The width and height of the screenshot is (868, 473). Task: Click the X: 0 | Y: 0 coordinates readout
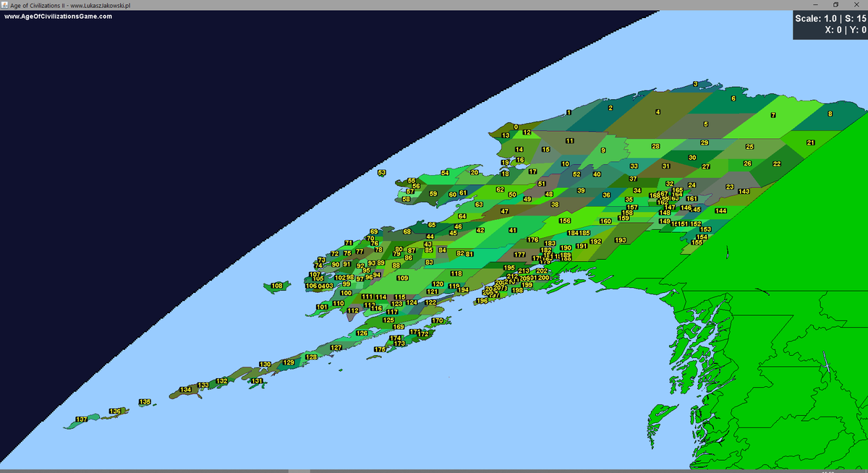(846, 30)
